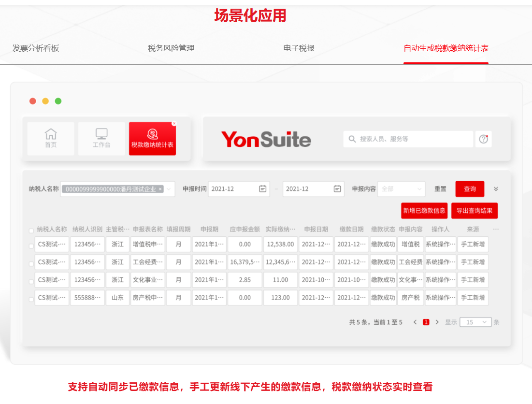Open the 工作台 workbench monitor icon
The width and height of the screenshot is (532, 404).
click(101, 134)
